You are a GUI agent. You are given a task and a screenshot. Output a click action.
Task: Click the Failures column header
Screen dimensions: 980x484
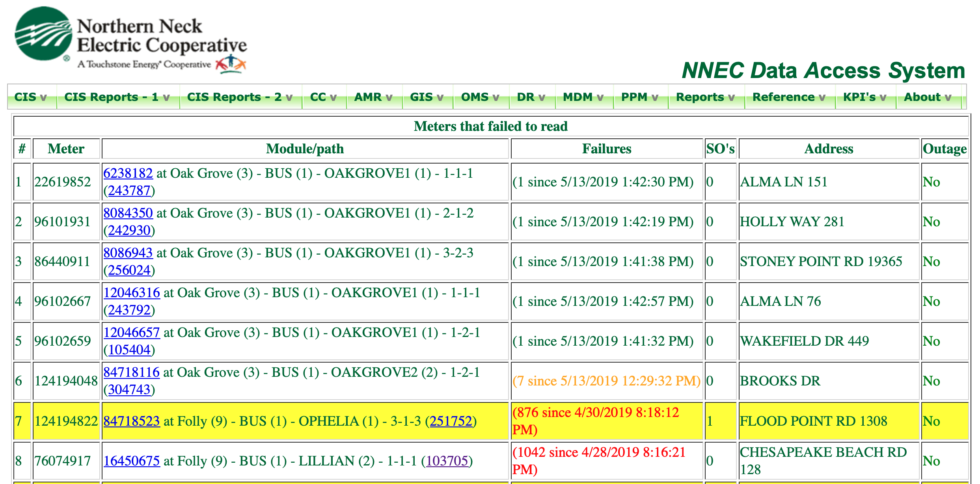coord(606,149)
